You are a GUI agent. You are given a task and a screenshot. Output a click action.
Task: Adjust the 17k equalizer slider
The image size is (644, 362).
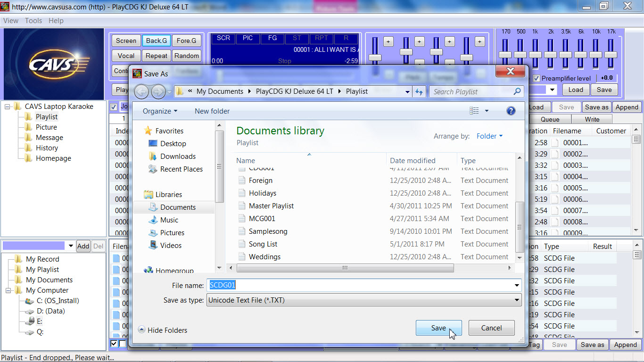click(x=611, y=54)
